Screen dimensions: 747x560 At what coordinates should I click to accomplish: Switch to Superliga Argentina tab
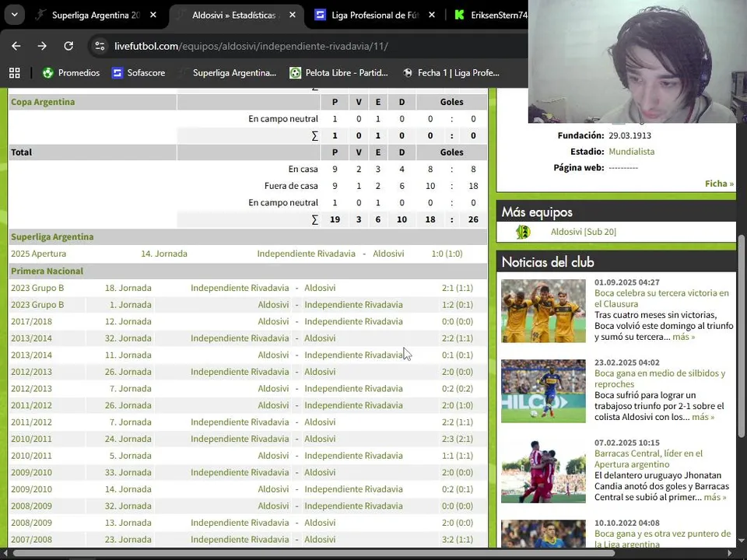pos(95,16)
